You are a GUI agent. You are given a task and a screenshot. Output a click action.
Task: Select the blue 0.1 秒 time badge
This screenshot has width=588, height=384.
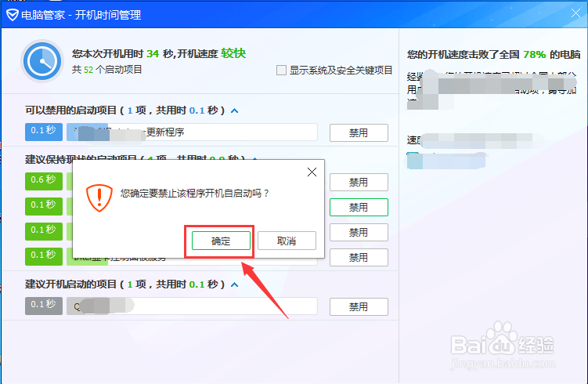point(44,132)
